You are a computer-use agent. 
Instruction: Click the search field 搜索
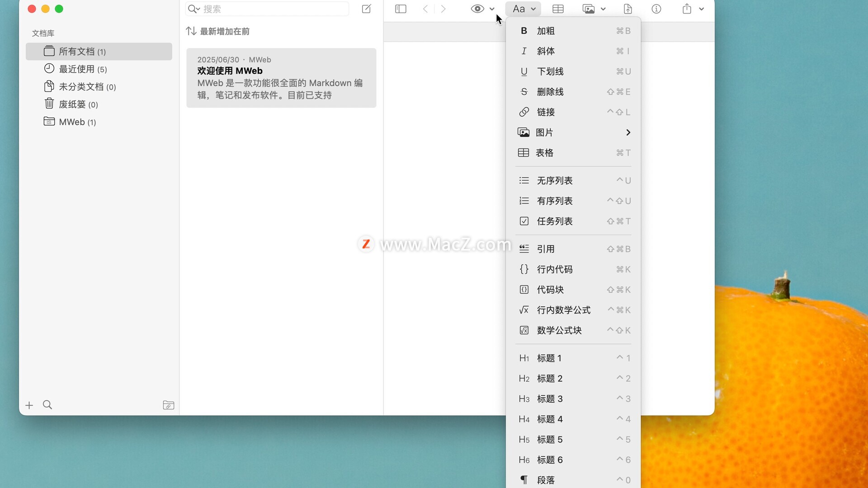tap(267, 9)
